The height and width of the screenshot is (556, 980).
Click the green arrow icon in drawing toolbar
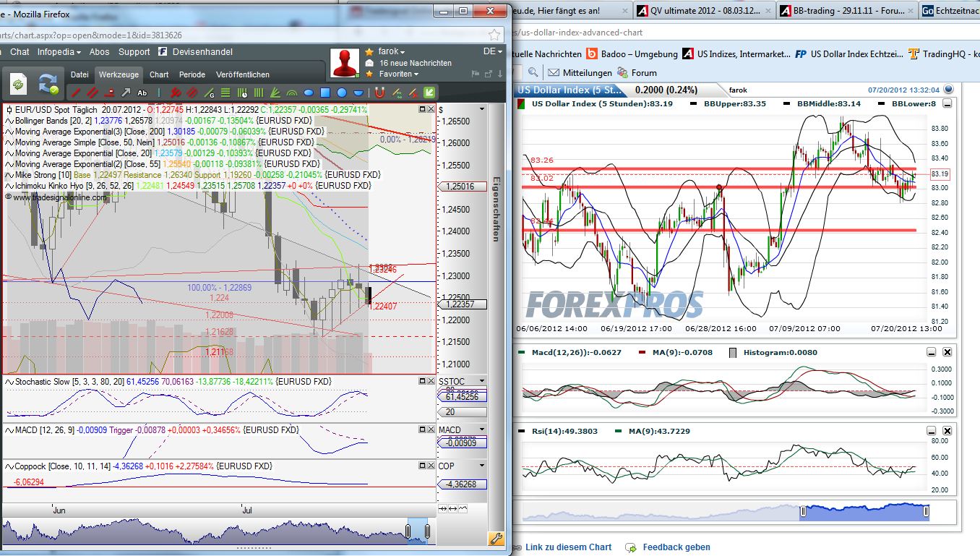pos(429,93)
